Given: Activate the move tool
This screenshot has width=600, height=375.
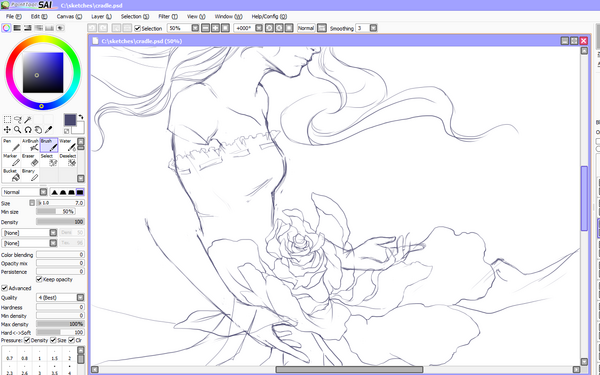Looking at the screenshot, I should [x=7, y=130].
